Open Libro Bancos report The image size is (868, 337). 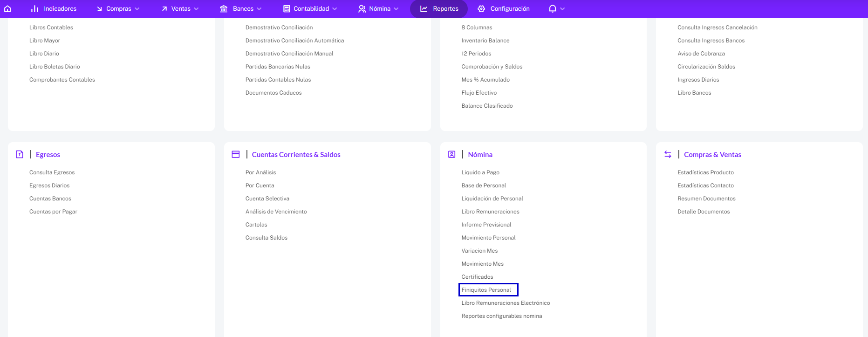pos(694,93)
